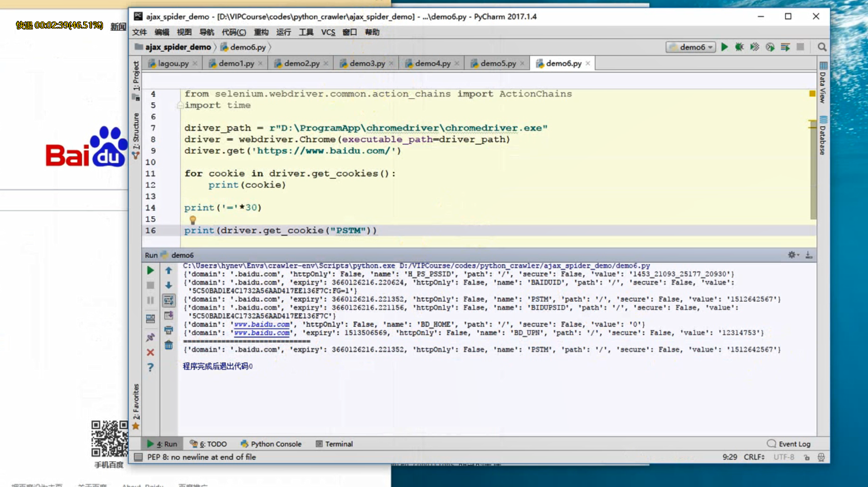Open the Data View side panel
This screenshot has width=868, height=487.
coord(823,83)
